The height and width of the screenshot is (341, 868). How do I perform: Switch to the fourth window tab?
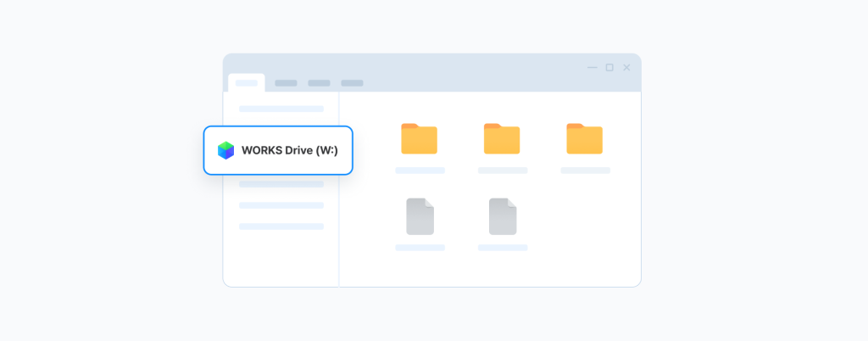click(x=352, y=83)
